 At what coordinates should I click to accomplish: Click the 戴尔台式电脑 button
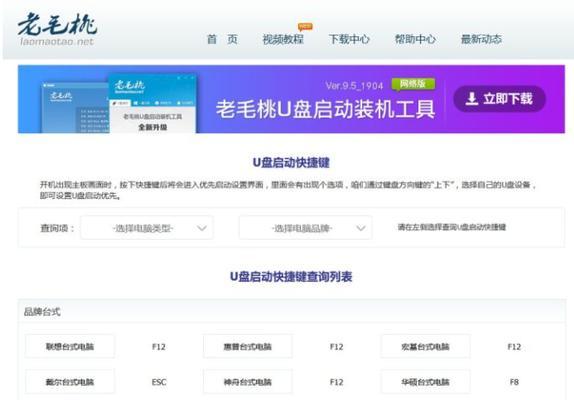coord(70,382)
